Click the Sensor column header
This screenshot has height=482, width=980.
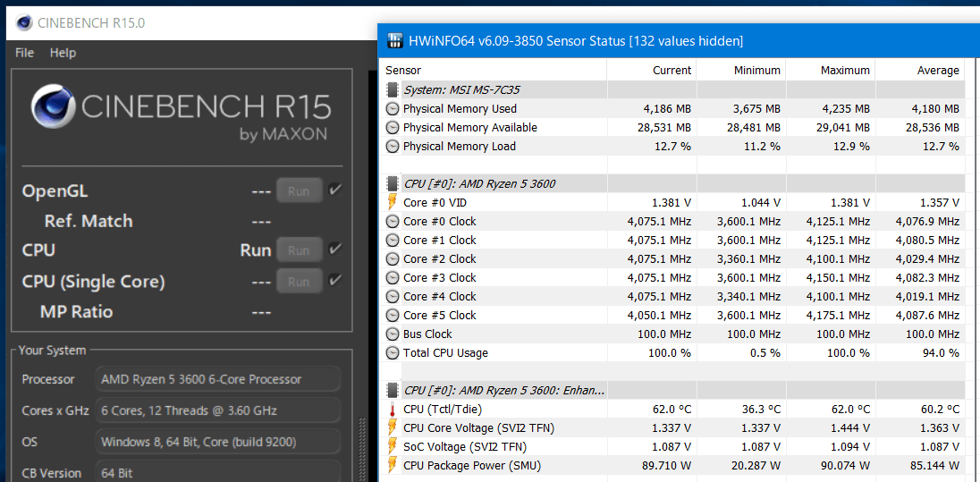[493, 70]
